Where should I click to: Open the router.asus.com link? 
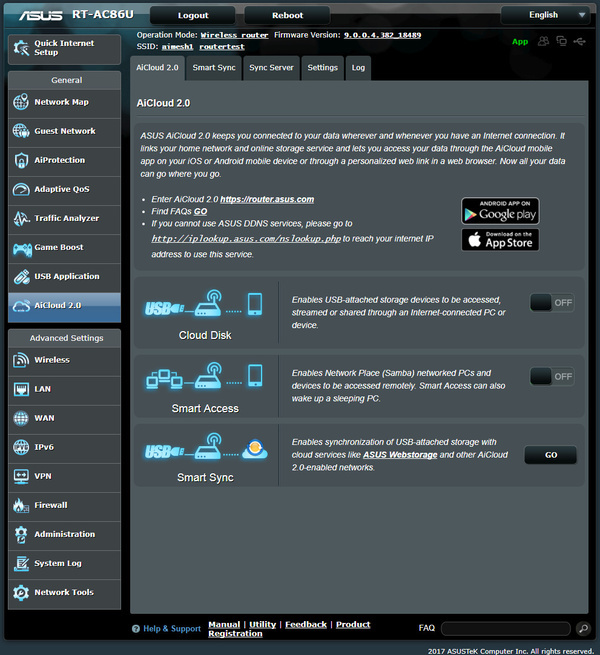[x=267, y=199]
